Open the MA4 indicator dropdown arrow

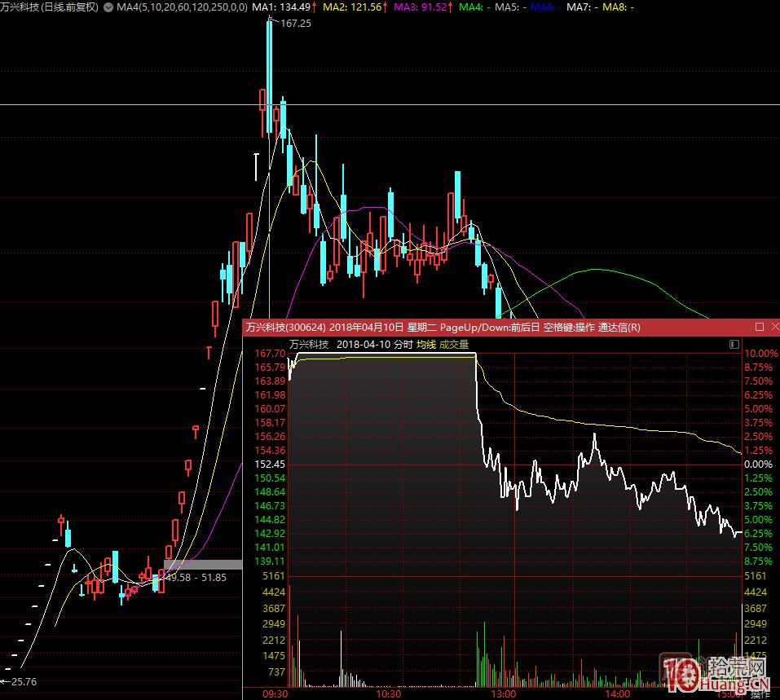point(108,7)
